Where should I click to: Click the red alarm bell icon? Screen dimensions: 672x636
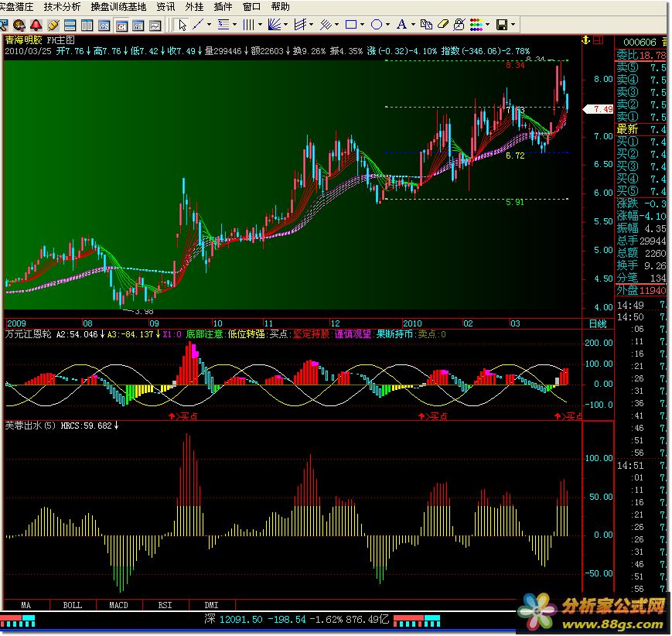point(36,25)
